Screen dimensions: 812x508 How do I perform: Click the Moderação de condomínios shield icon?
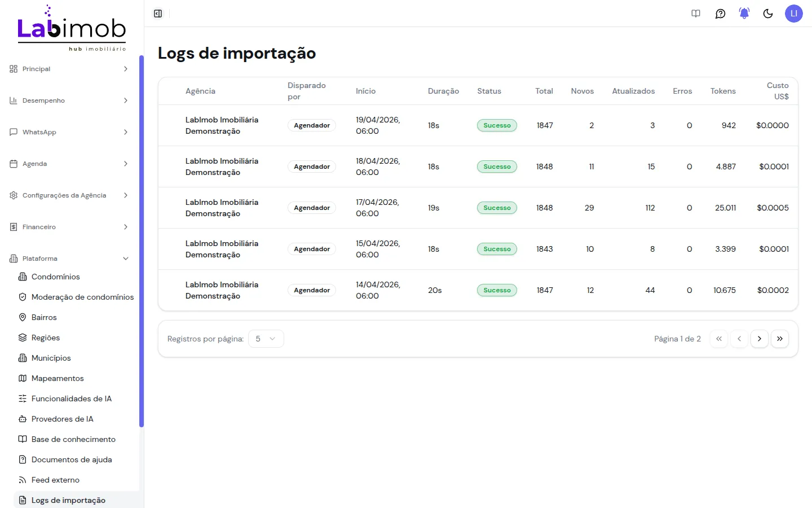coord(23,297)
